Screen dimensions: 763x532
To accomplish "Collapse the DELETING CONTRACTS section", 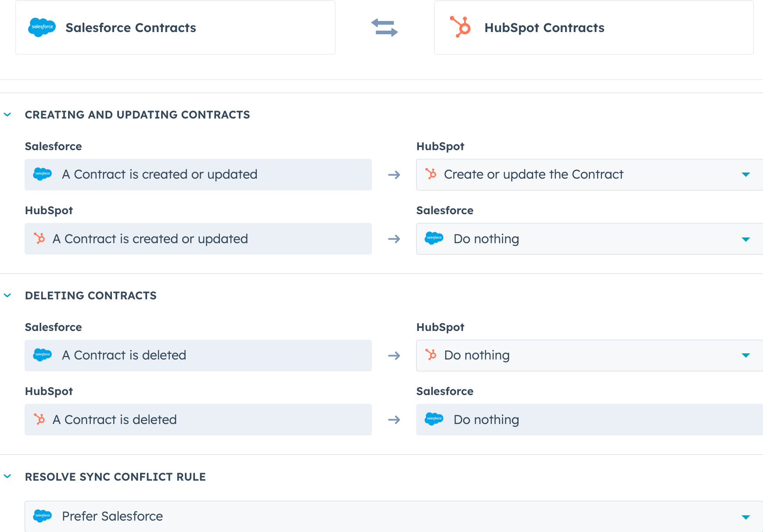I will click(x=7, y=295).
